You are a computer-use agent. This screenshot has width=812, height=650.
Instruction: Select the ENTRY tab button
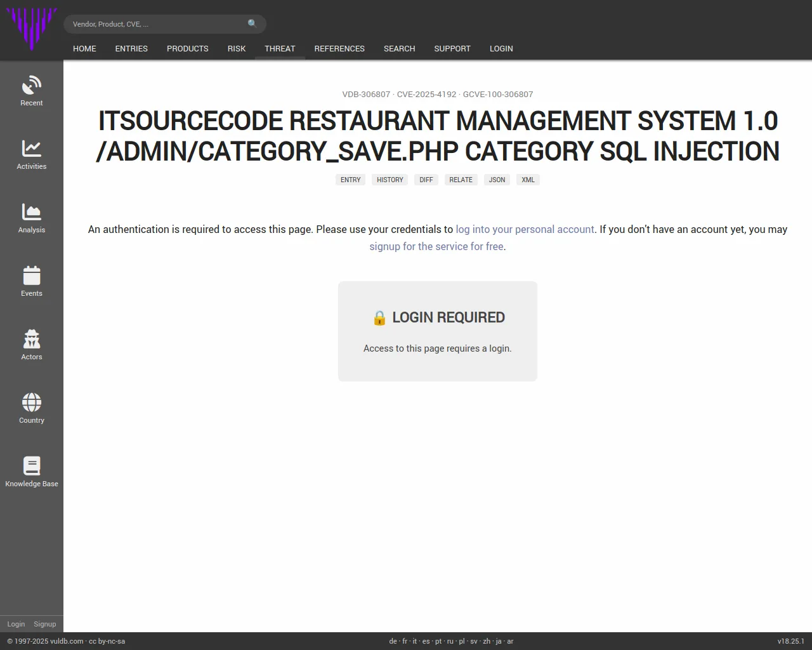click(x=351, y=180)
